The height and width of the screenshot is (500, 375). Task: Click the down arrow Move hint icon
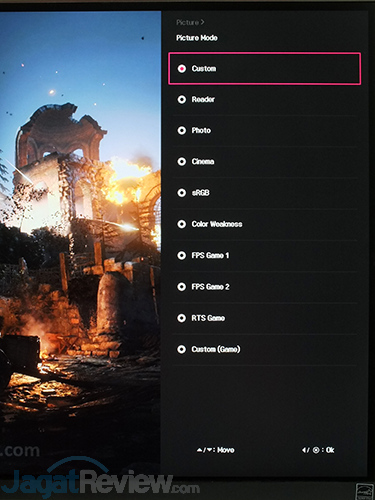click(x=209, y=450)
